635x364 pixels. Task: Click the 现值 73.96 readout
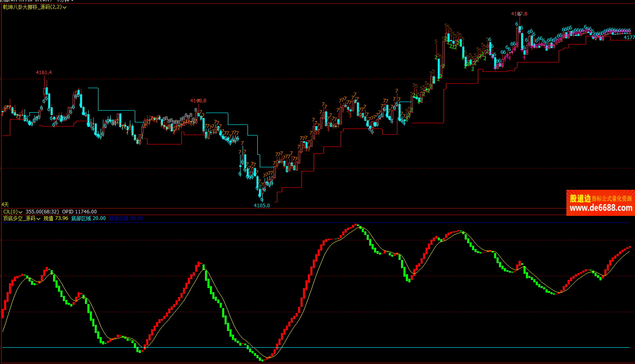click(x=56, y=219)
